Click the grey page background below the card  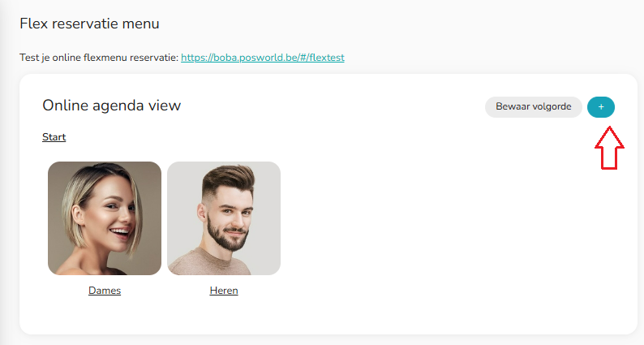point(328,340)
